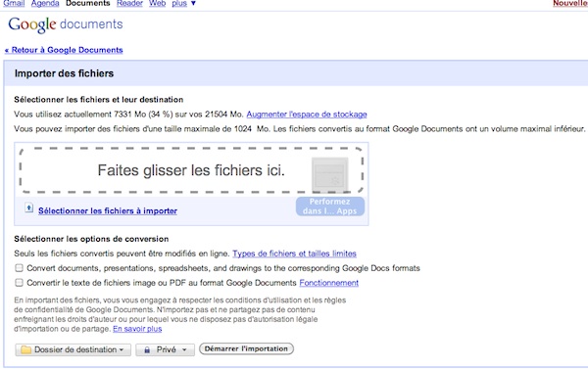Open the Privé visibility dropdown
Image resolution: width=588 pixels, height=369 pixels.
165,349
